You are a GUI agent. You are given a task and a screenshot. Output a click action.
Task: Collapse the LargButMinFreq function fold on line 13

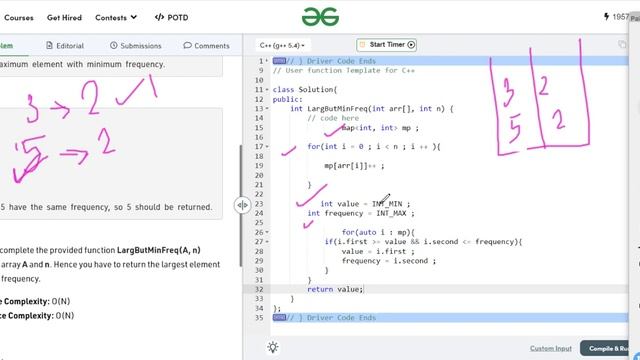[267, 109]
